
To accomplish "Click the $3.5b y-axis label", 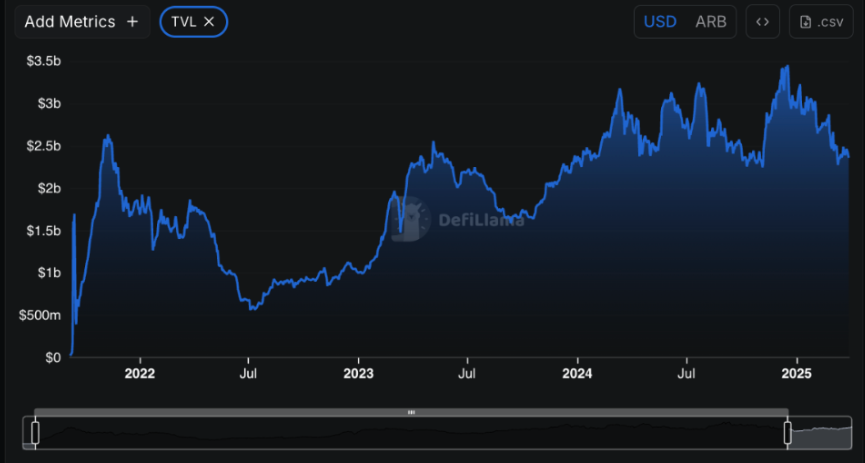I will pyautogui.click(x=43, y=61).
